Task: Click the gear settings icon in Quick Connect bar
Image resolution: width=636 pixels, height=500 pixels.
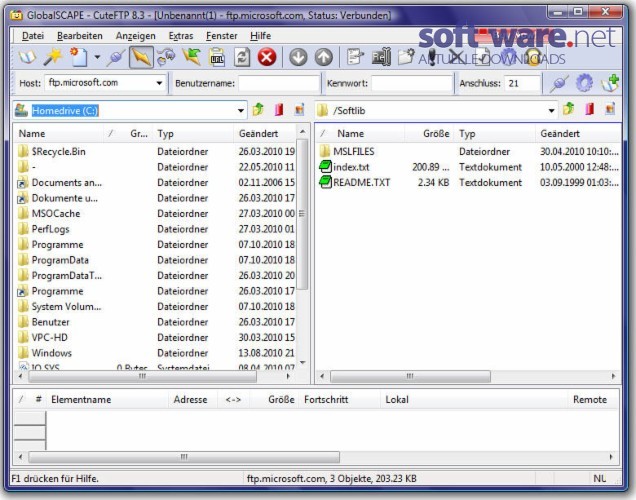Action: [x=584, y=83]
